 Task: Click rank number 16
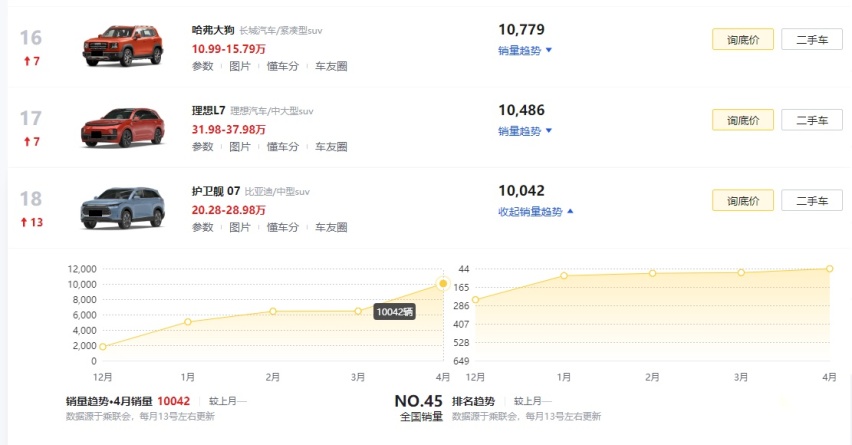(30, 37)
